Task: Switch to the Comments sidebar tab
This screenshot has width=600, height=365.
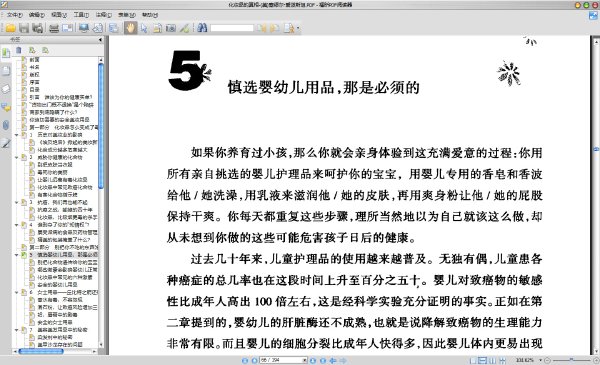Action: pyautogui.click(x=6, y=107)
